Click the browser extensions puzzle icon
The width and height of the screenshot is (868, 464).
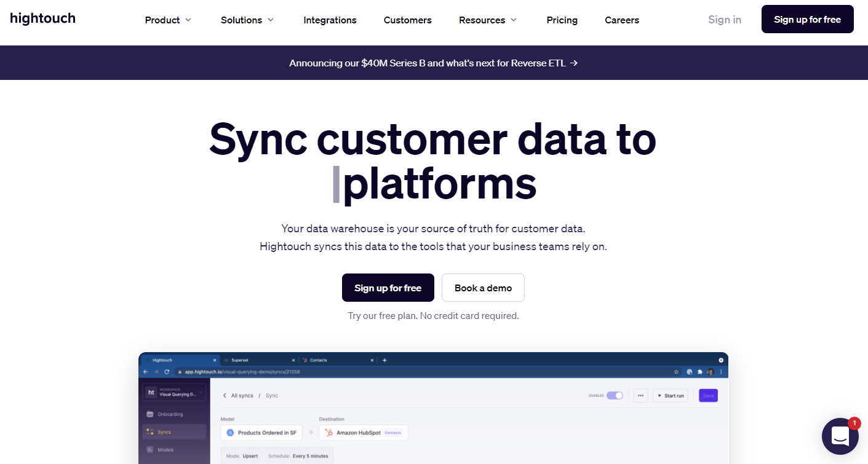tap(700, 372)
